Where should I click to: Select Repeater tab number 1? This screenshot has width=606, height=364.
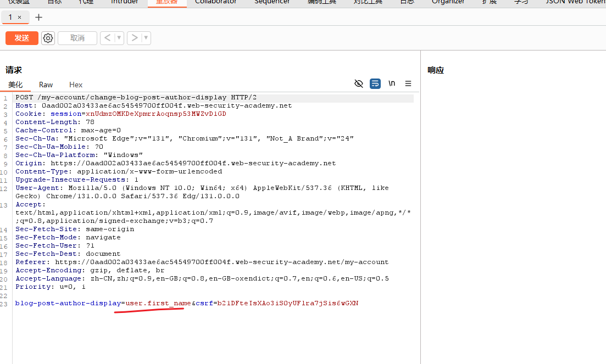tap(10, 17)
